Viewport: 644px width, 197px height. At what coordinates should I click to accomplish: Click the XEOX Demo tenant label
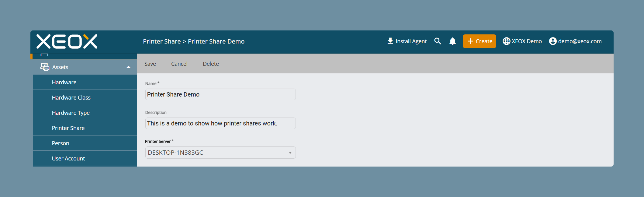coord(527,41)
